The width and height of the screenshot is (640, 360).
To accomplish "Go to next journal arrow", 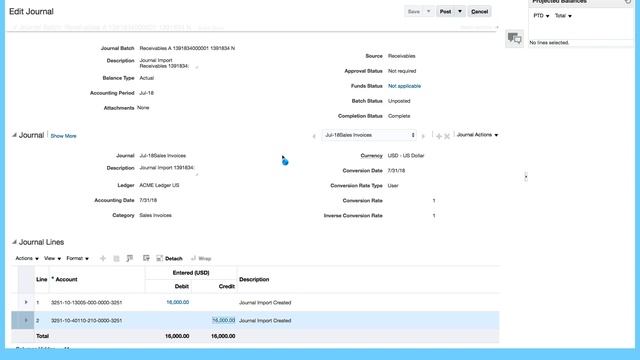I will point(423,136).
